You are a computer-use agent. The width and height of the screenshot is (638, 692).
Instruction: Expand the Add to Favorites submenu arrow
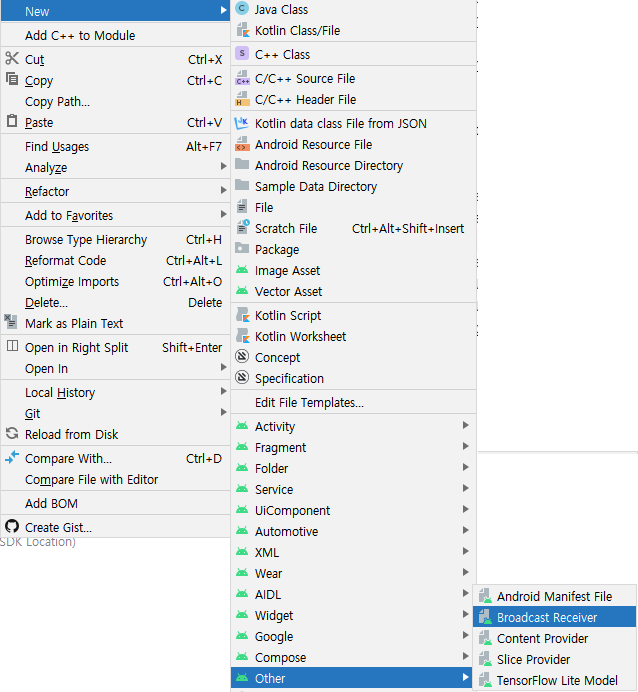(x=224, y=214)
